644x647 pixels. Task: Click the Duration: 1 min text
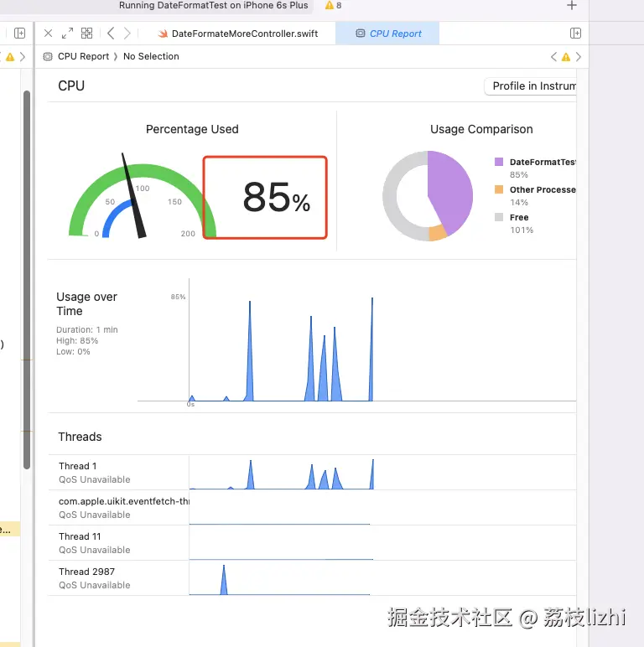(87, 329)
